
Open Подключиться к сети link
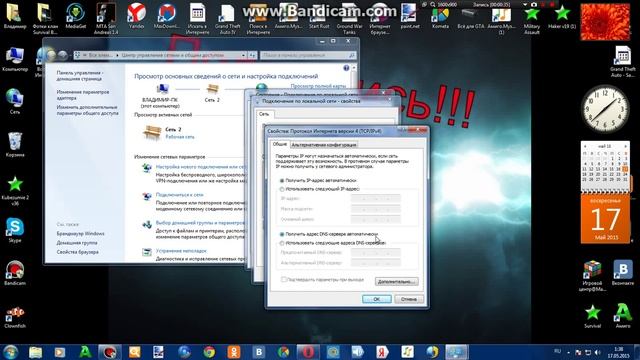pyautogui.click(x=180, y=195)
